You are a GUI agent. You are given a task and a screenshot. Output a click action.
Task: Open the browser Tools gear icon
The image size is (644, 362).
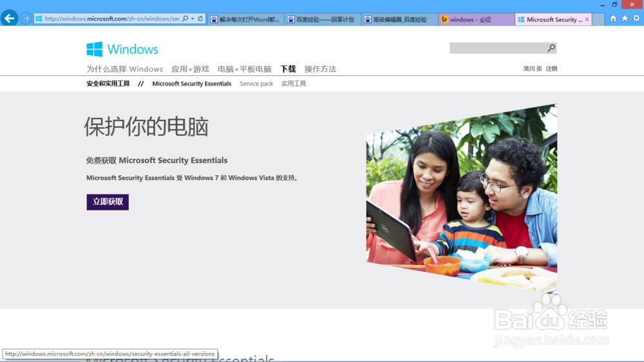(636, 19)
